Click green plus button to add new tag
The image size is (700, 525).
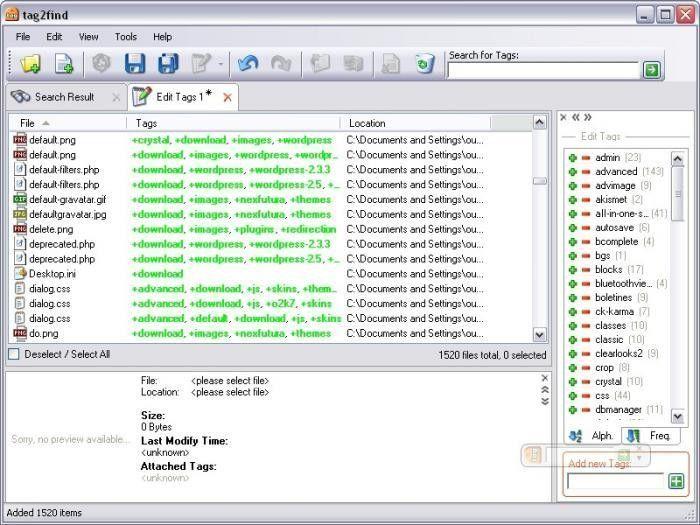[x=676, y=481]
